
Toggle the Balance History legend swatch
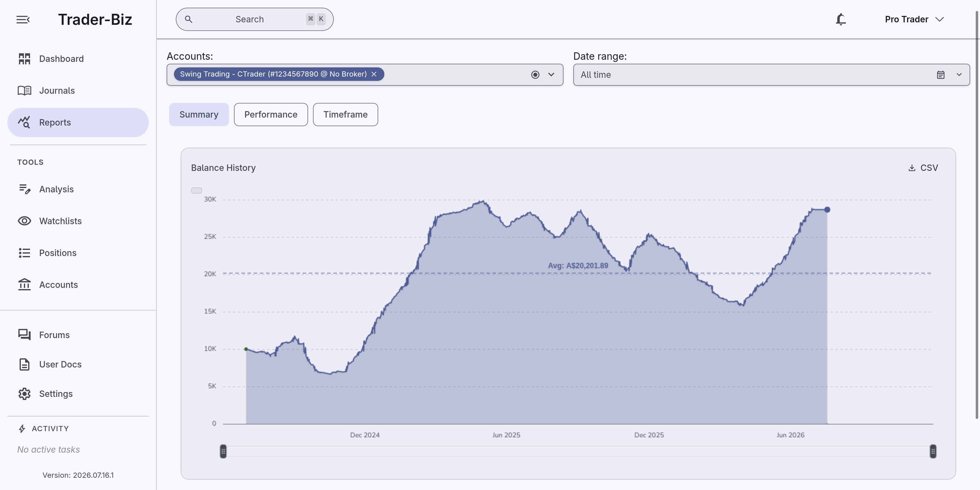pos(197,190)
